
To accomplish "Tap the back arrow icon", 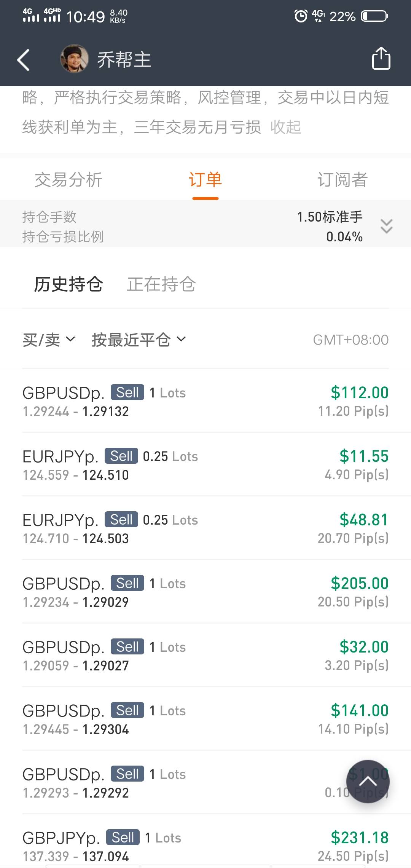I will pos(24,60).
